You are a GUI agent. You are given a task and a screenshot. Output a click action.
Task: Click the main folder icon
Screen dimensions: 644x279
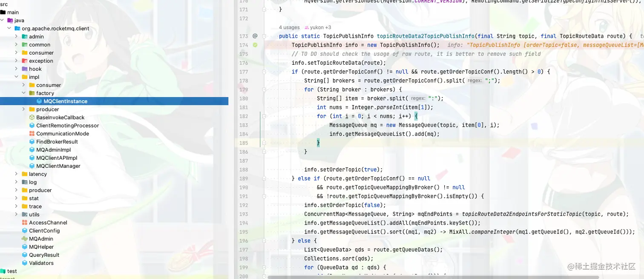point(3,12)
